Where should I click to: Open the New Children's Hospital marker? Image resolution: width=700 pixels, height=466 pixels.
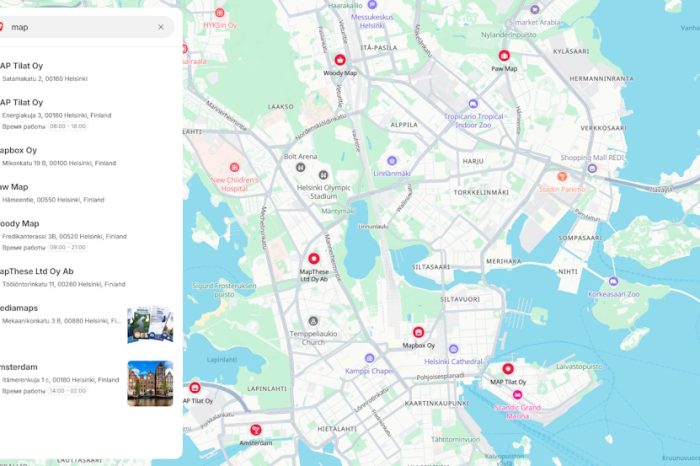pyautogui.click(x=234, y=167)
